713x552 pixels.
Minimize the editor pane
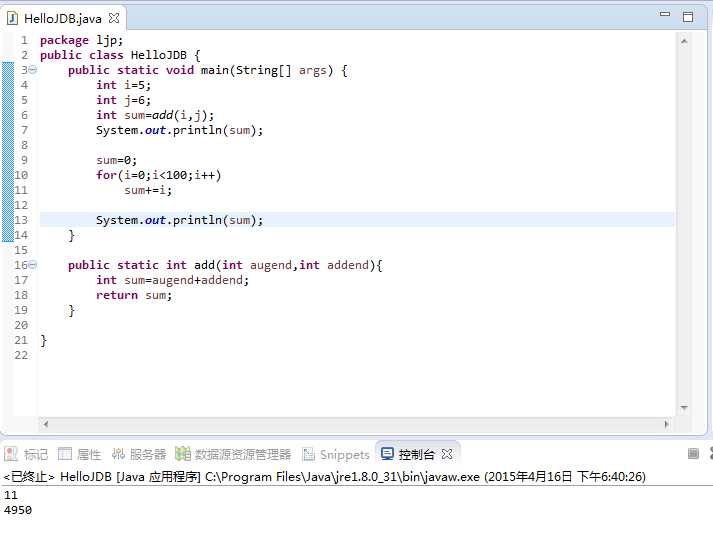point(665,15)
